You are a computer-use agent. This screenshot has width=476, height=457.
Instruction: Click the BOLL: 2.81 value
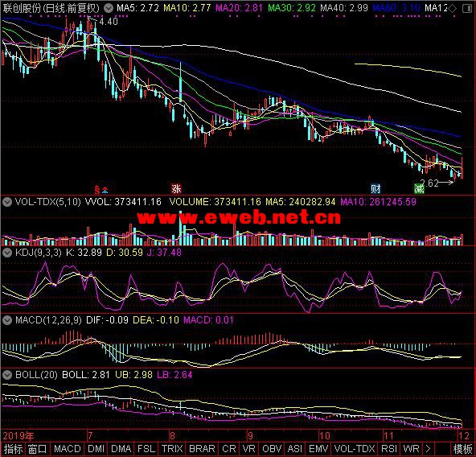click(x=86, y=375)
